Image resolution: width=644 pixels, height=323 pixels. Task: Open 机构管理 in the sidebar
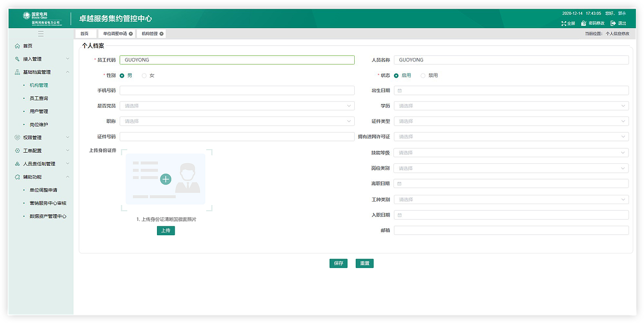[39, 85]
